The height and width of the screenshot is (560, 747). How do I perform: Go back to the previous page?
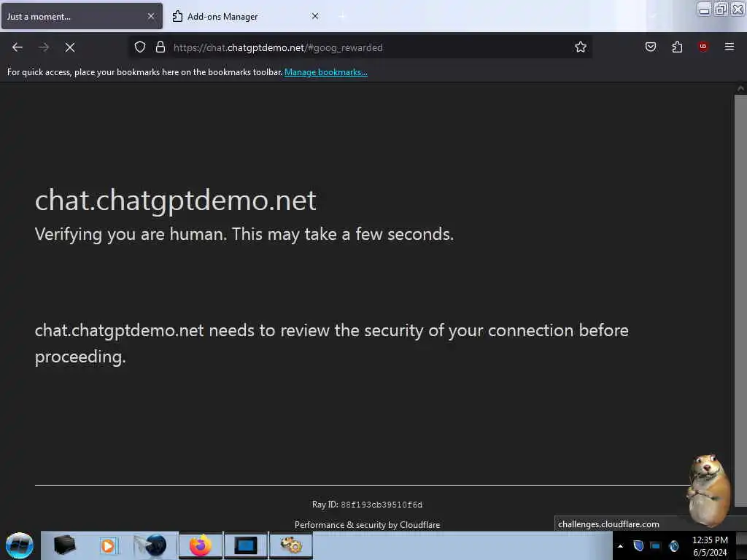(18, 47)
